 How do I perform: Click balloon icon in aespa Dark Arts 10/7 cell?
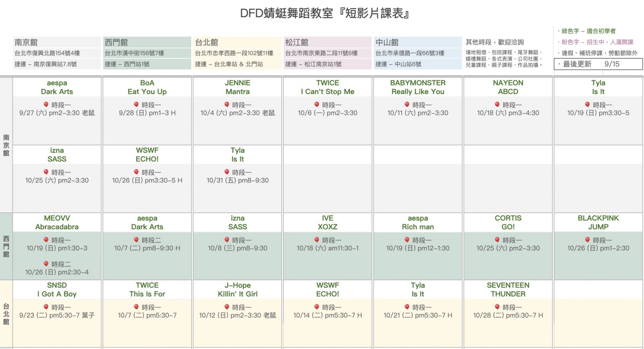tap(136, 240)
